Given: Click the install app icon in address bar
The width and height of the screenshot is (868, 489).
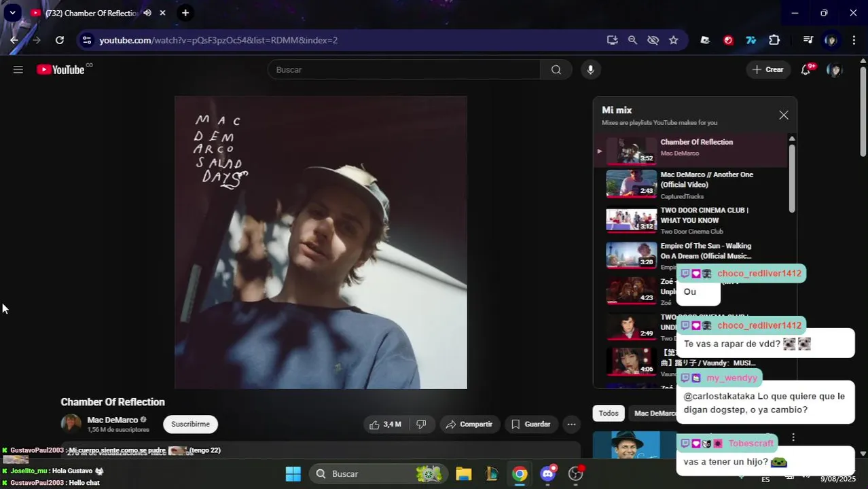Looking at the screenshot, I should [612, 40].
